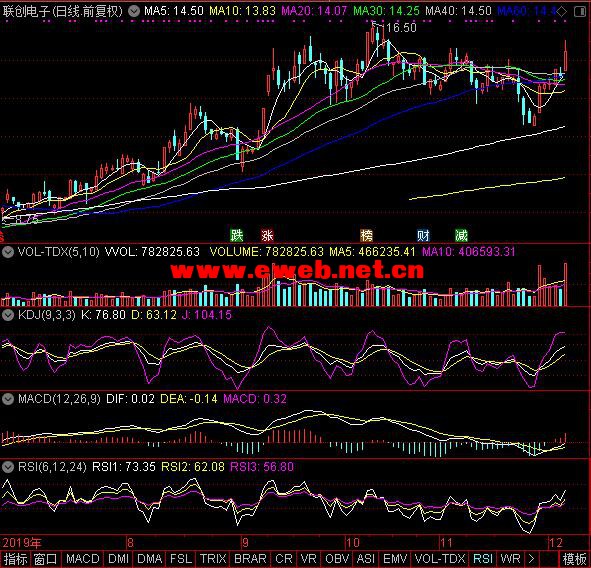Click the magenta MA20: 14.07 label
The image size is (591, 568).
tap(314, 11)
